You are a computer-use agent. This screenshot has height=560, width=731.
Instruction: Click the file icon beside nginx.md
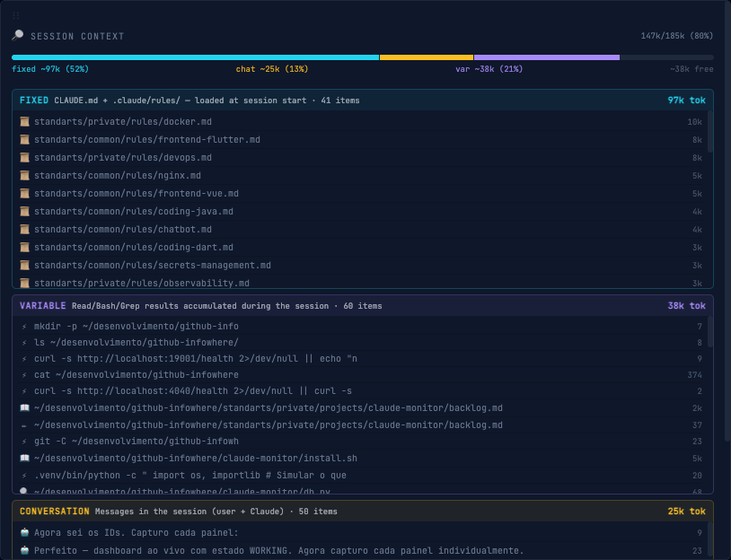pyautogui.click(x=23, y=175)
